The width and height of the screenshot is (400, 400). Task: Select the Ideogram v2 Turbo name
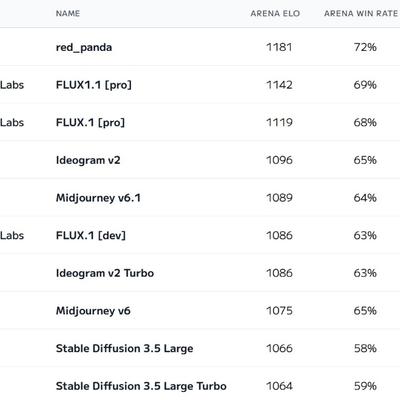tap(105, 273)
